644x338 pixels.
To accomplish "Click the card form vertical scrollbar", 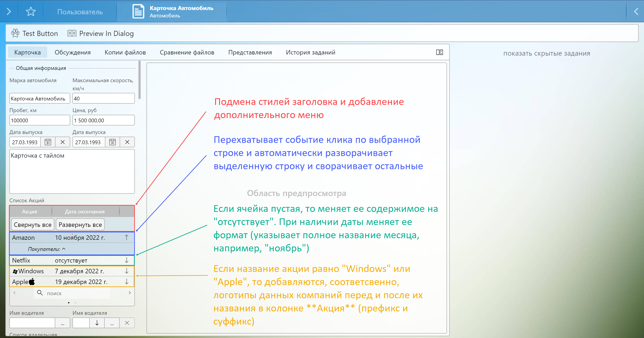I will click(140, 80).
